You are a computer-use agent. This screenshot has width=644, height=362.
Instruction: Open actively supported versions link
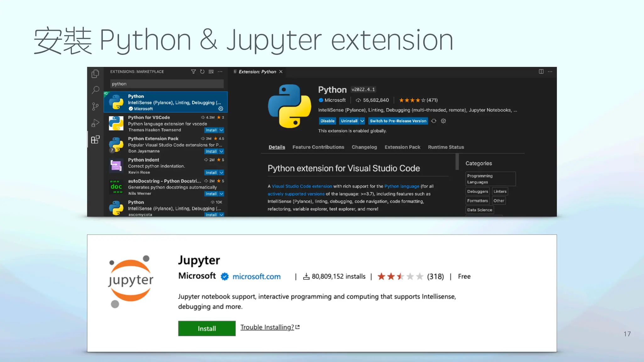296,194
